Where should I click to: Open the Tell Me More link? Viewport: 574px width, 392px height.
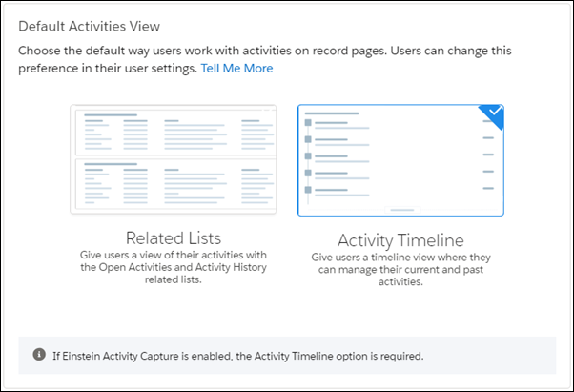(x=236, y=68)
